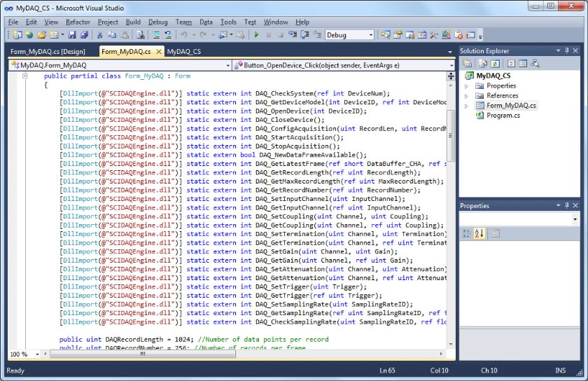
Task: Open the 100 % zoom dropdown
Action: (x=37, y=354)
